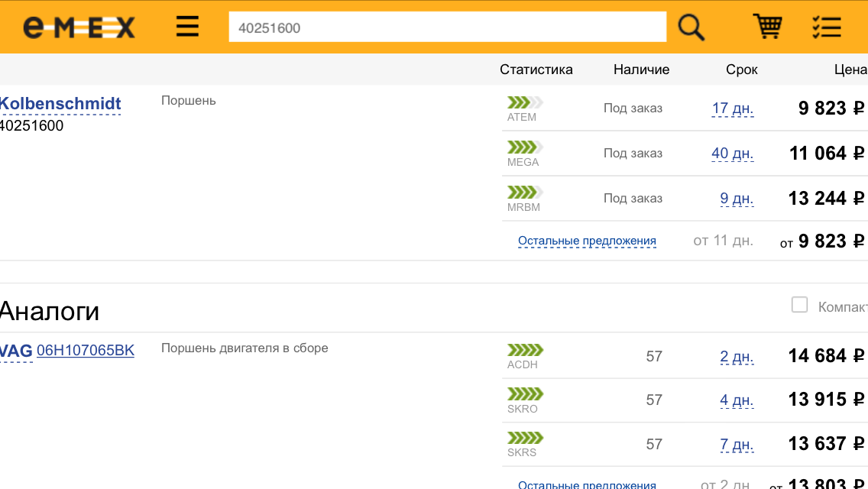Expand Остальные предложения for Kolbenschmidt
Image resolution: width=868 pixels, height=489 pixels.
(x=587, y=241)
